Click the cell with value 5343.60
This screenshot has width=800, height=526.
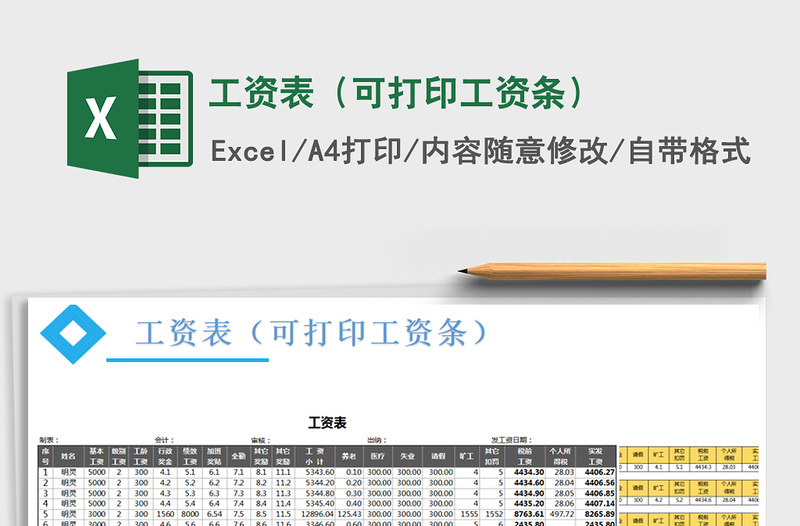(315, 472)
